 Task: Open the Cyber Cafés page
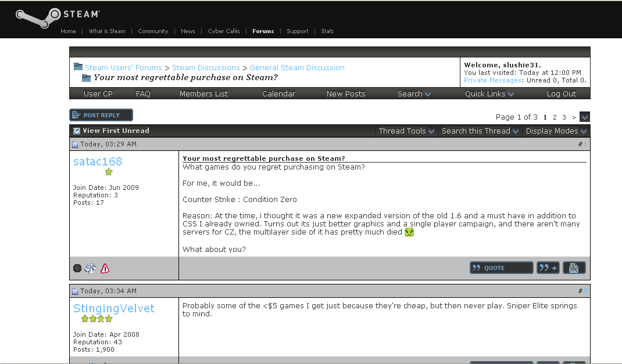coord(224,31)
